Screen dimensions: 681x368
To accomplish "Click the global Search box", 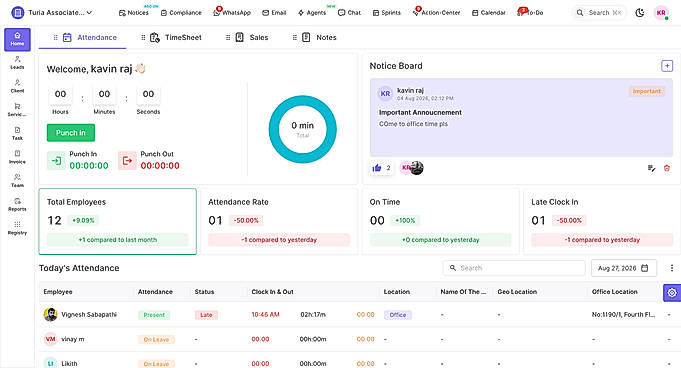I will [599, 13].
